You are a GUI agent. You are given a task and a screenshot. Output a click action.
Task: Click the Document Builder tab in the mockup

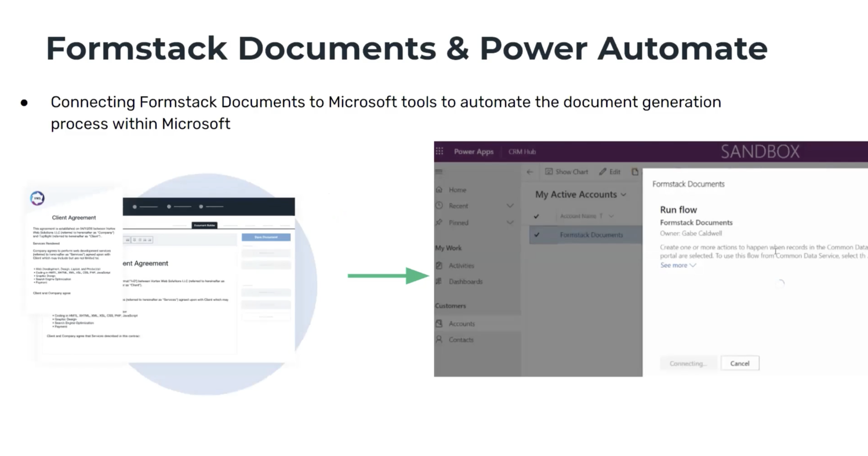[205, 225]
